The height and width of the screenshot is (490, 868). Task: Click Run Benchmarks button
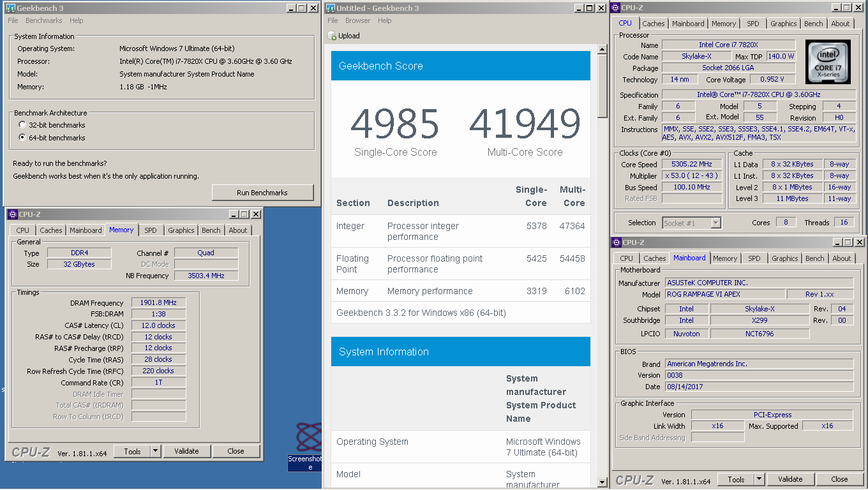coord(262,193)
